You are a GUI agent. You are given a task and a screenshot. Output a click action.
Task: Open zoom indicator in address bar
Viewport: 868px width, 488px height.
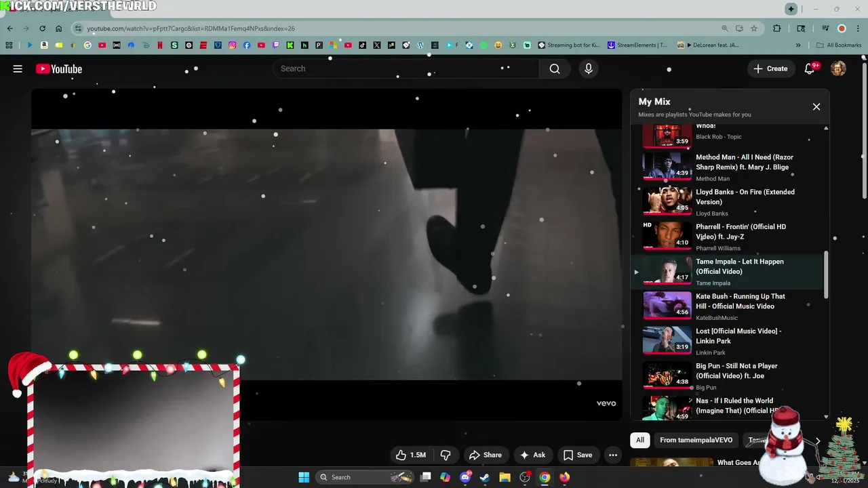[724, 28]
